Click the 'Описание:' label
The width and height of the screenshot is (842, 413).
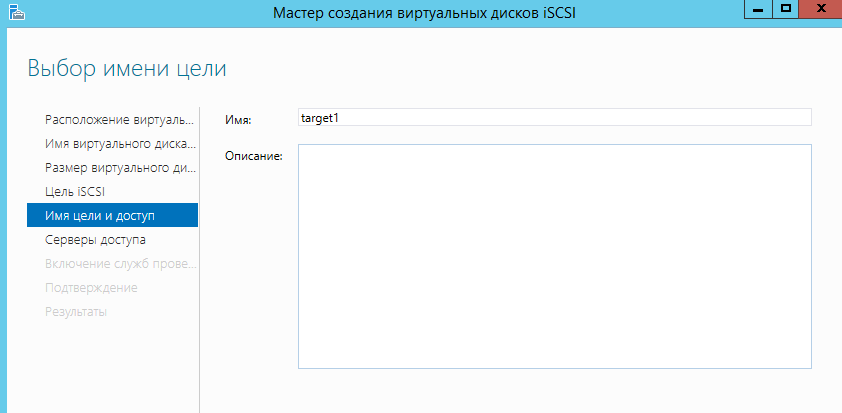pos(255,155)
